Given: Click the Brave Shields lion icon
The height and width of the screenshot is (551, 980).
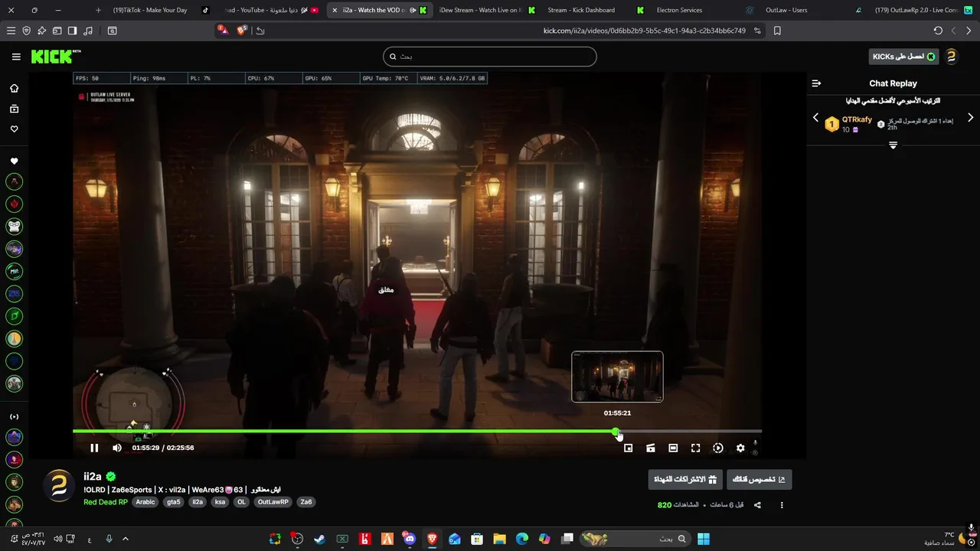Looking at the screenshot, I should [x=242, y=31].
